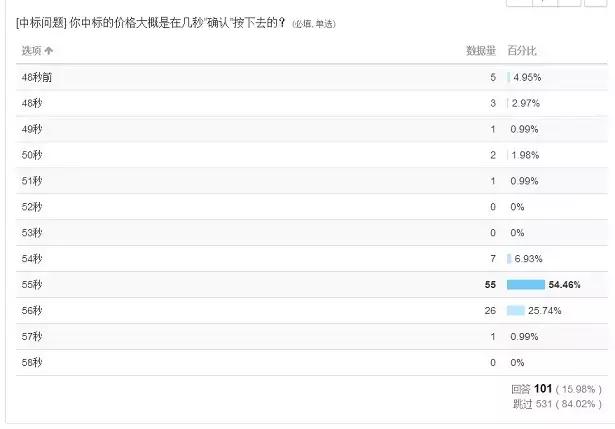Viewport: 615px width, 429px height.
Task: Click the blue 54.46% percentage bar
Action: point(525,285)
